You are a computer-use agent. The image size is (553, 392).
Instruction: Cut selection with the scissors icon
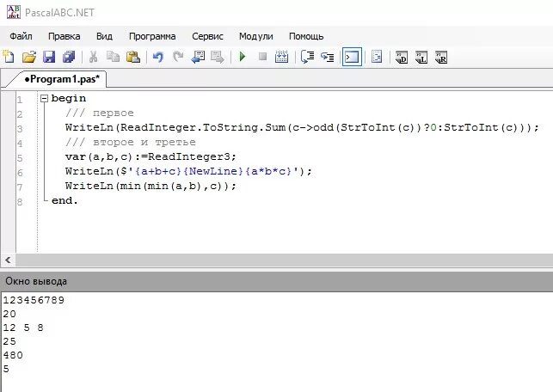click(x=93, y=57)
